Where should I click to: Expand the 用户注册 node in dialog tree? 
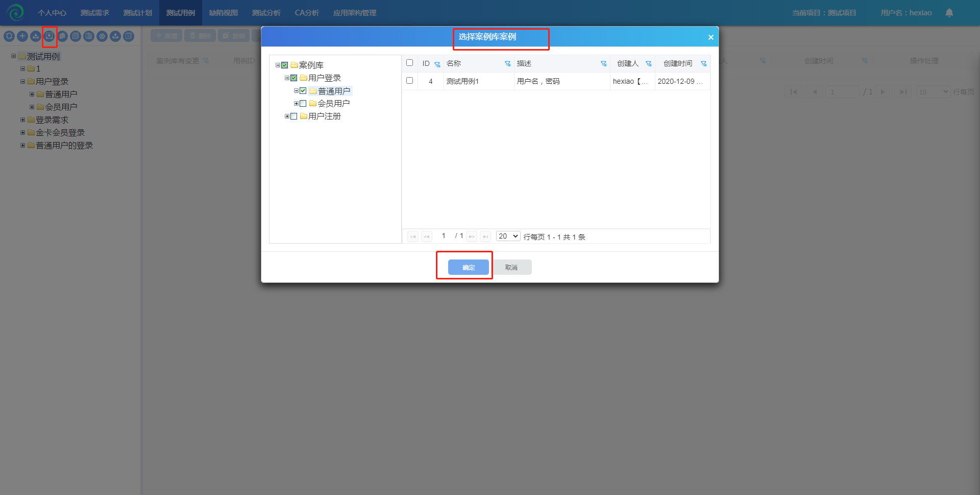tap(287, 116)
